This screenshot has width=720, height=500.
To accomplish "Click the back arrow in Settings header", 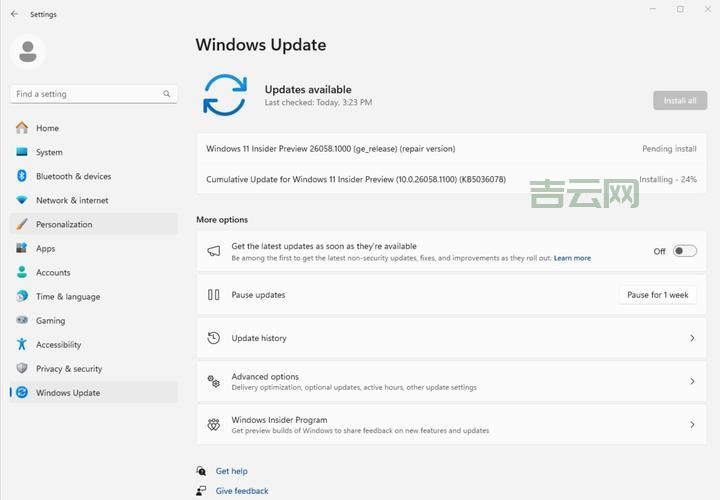I will click(x=14, y=14).
